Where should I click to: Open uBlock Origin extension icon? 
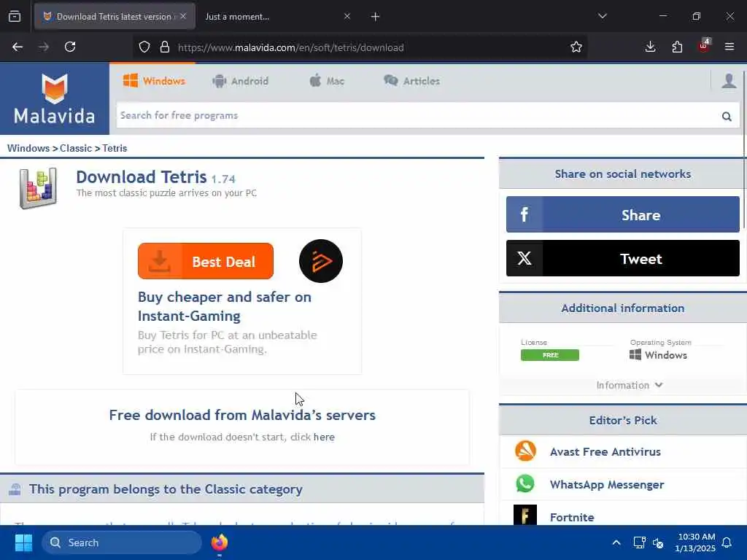click(x=704, y=46)
